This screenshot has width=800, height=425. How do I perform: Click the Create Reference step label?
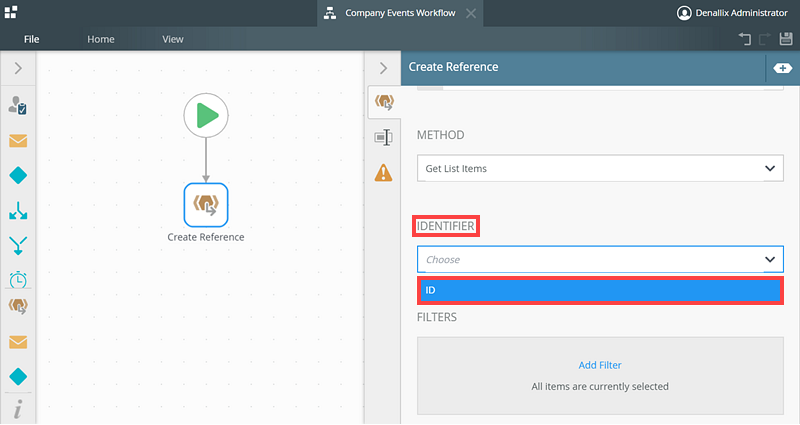coord(206,237)
